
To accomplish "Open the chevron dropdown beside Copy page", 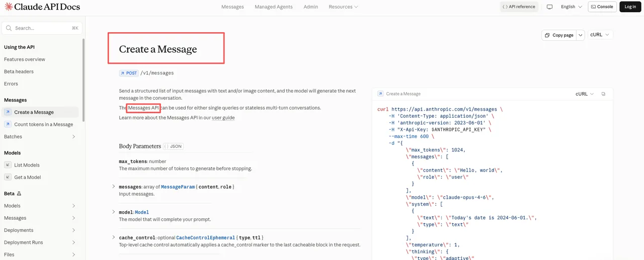I will (x=581, y=35).
